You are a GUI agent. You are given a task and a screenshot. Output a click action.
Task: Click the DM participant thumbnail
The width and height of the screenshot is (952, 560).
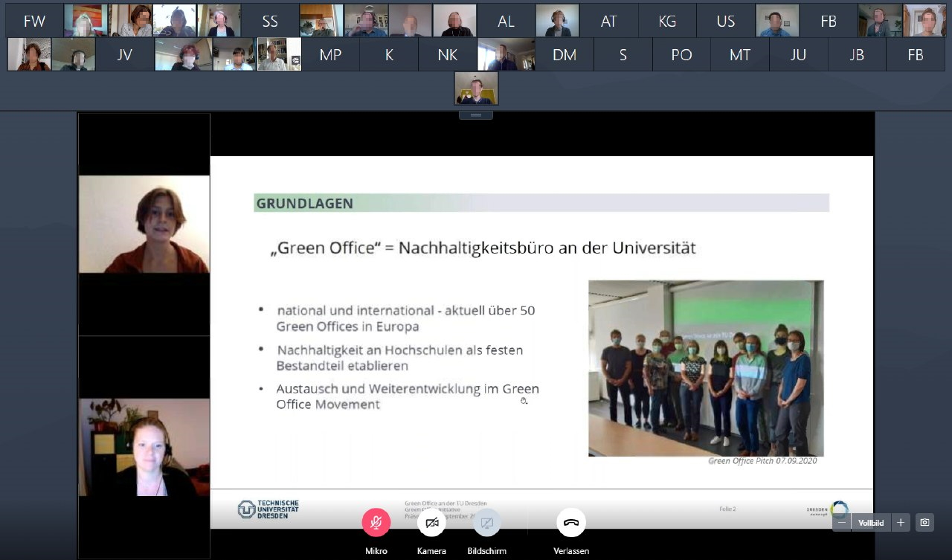pyautogui.click(x=564, y=54)
